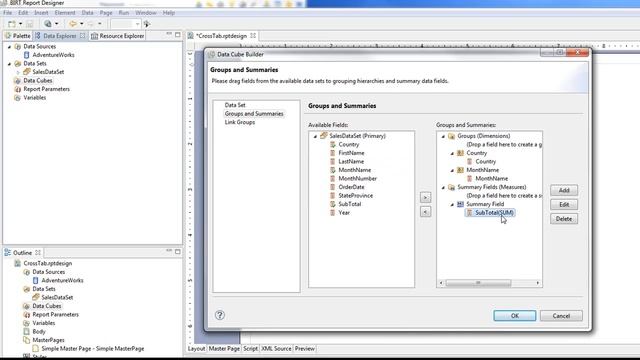Close the CrossTab.rptdesign editor tab
The image size is (640, 360).
(253, 36)
